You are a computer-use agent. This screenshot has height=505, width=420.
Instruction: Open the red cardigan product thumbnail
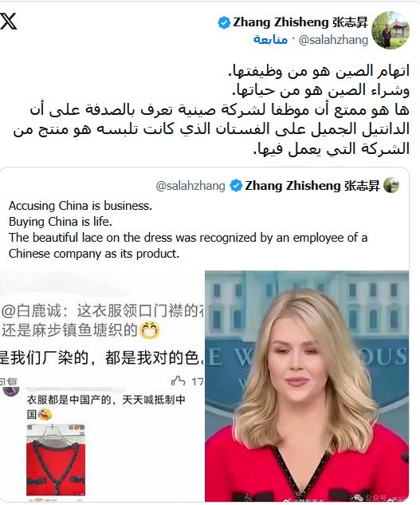point(56,461)
